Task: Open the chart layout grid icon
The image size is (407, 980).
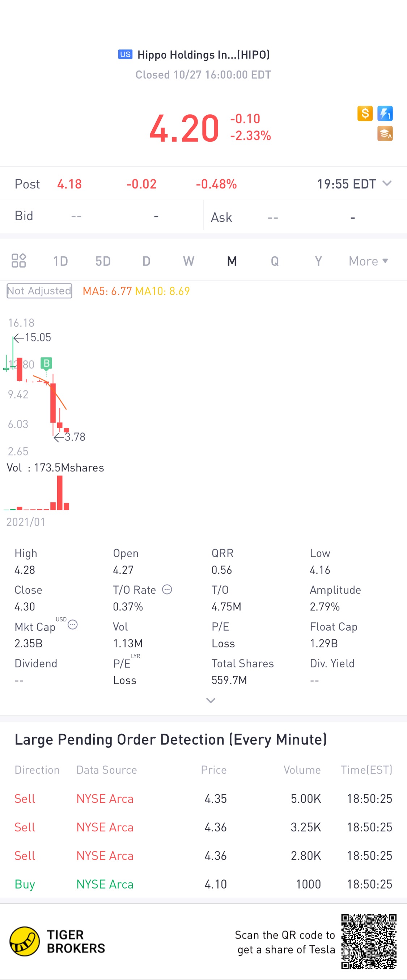Action: [x=19, y=261]
